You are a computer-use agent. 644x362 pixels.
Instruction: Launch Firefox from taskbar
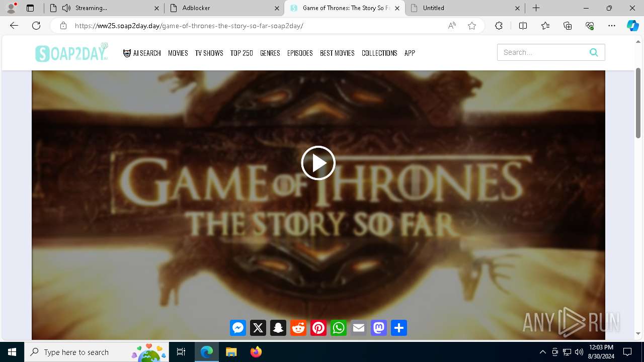point(256,352)
